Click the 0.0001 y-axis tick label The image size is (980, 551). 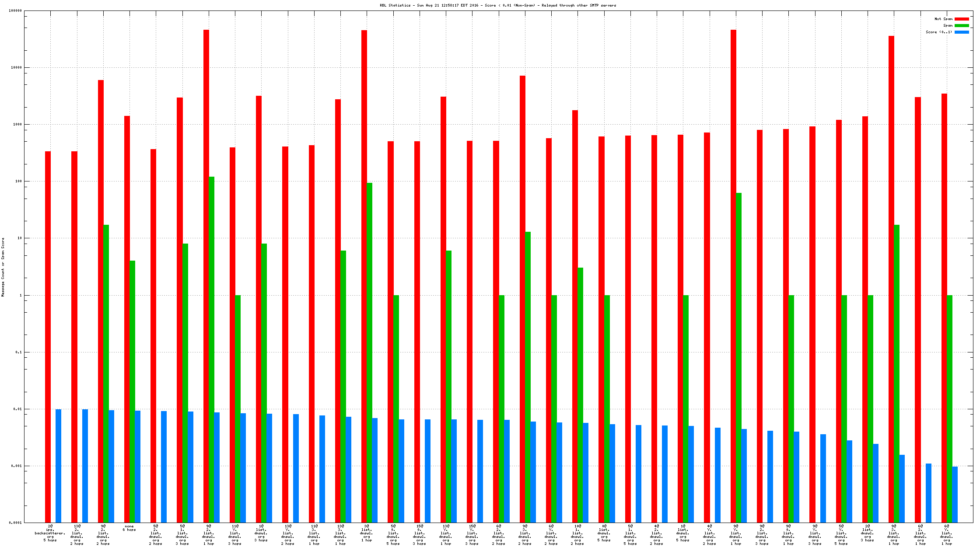(x=15, y=523)
